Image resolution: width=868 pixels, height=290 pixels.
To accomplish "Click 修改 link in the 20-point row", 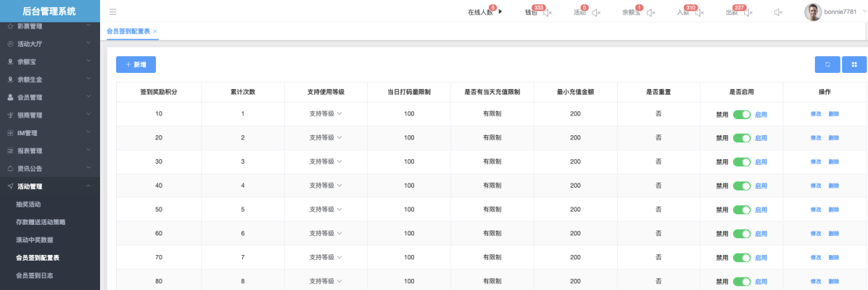I will [816, 138].
